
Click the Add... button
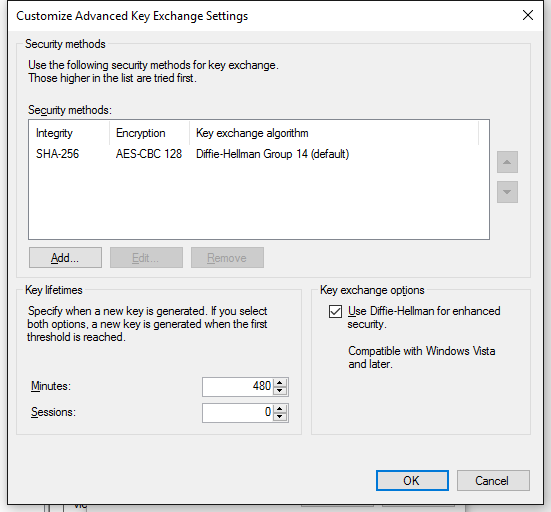click(65, 258)
